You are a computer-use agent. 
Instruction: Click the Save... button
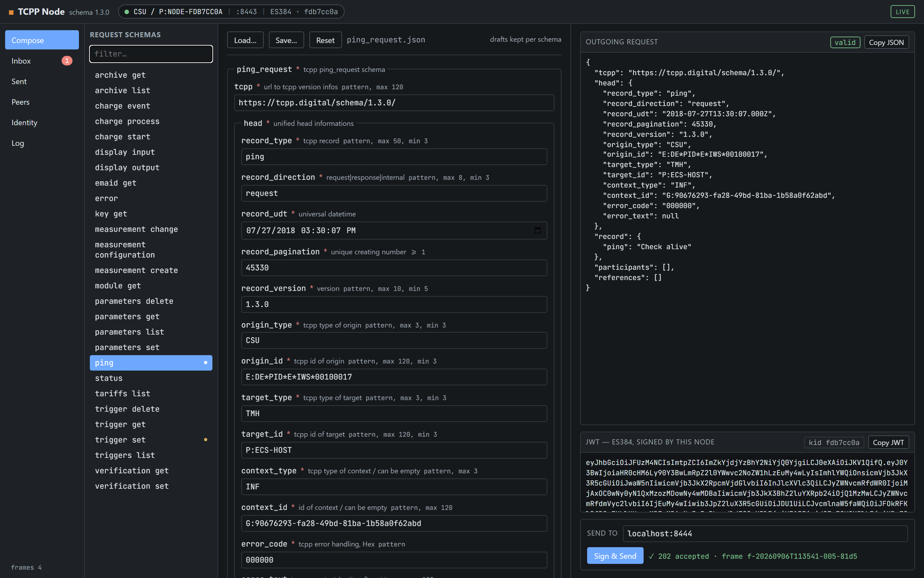coord(286,40)
